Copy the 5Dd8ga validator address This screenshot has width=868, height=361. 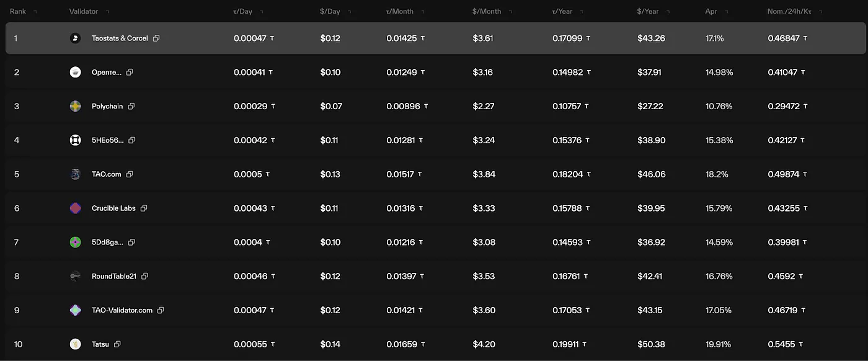tap(131, 242)
